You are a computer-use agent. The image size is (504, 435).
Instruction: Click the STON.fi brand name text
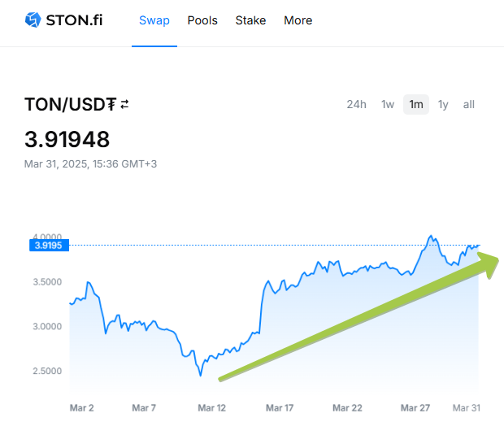pos(76,20)
